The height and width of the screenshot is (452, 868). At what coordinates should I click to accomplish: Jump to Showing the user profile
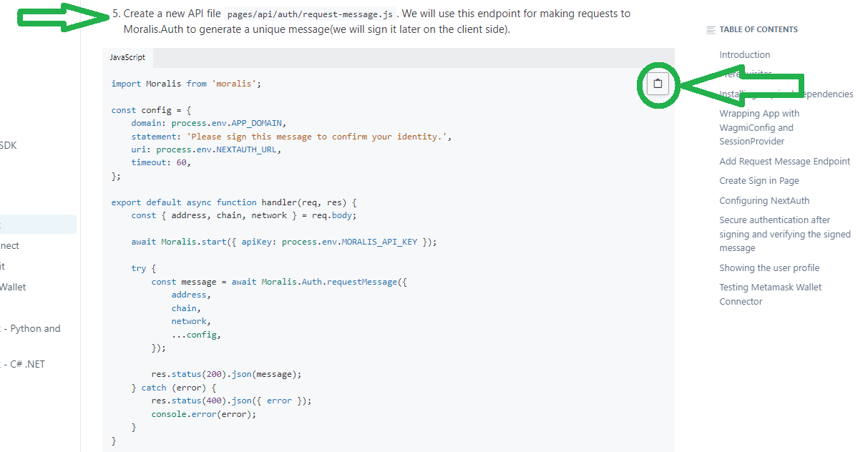(769, 268)
